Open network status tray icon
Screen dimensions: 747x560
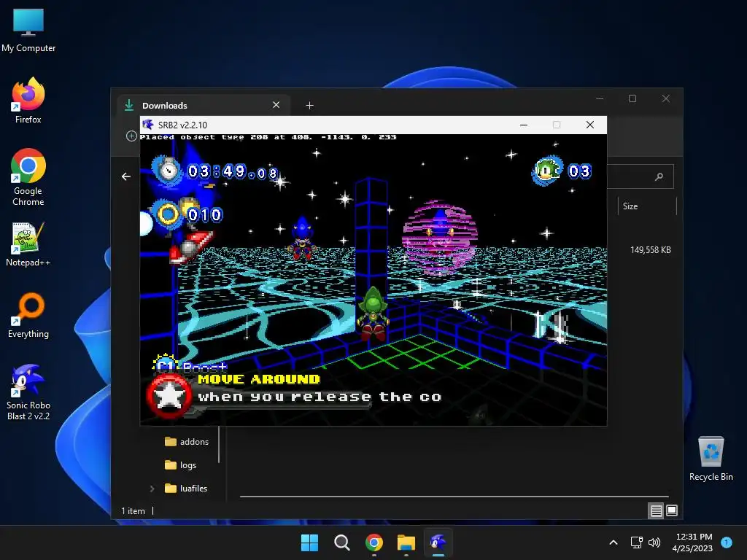pos(636,542)
